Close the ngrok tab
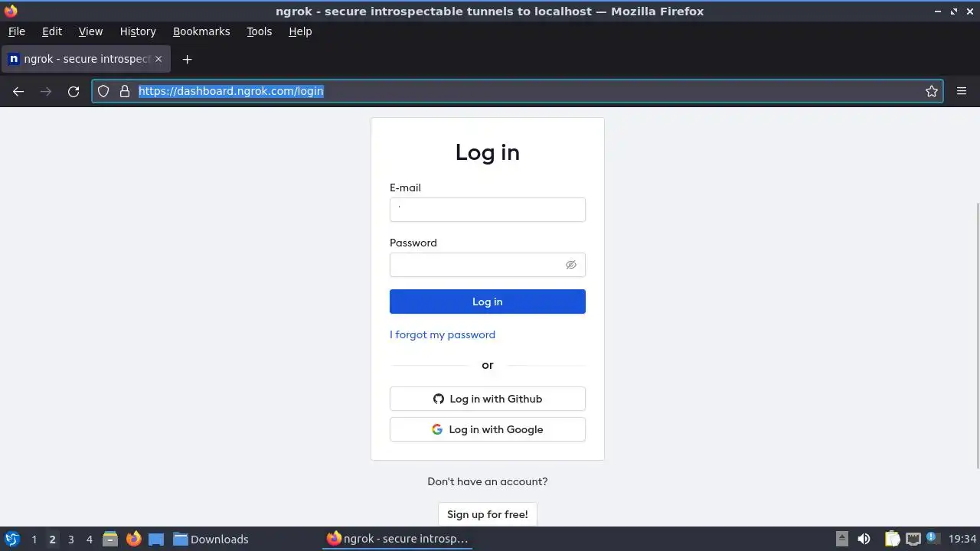The image size is (980, 551). point(158,59)
